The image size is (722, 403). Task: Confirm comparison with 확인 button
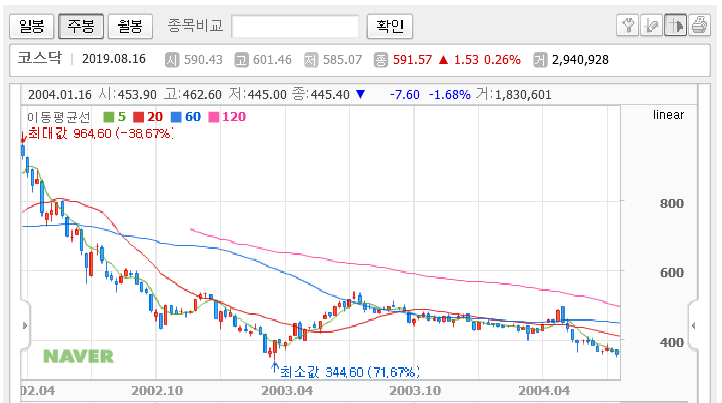click(390, 26)
